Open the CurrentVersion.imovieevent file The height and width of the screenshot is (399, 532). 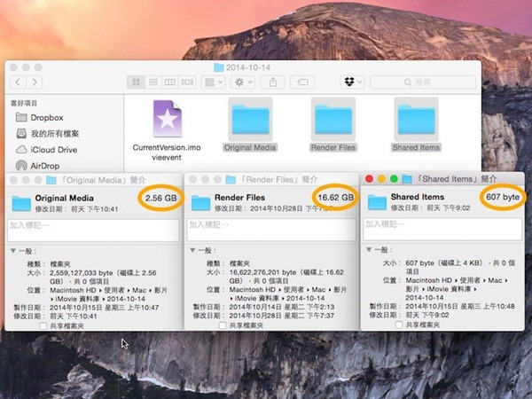point(166,118)
